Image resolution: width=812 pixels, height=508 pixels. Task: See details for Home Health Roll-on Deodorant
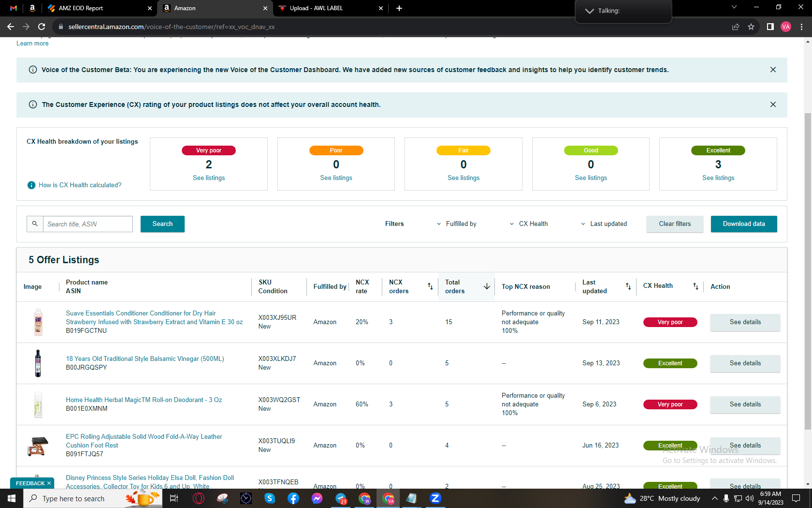click(x=745, y=404)
